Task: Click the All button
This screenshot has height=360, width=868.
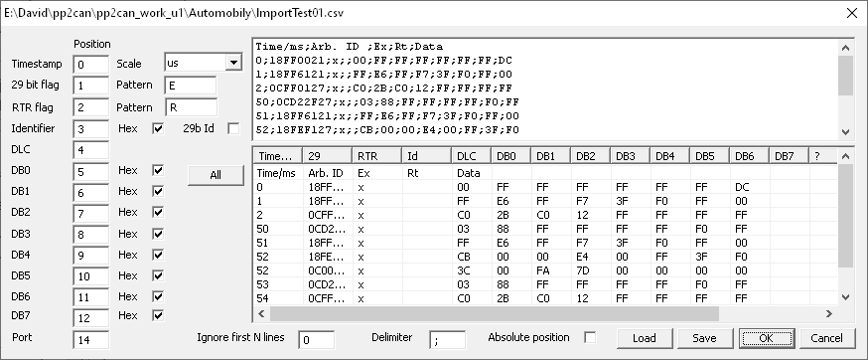Action: pyautogui.click(x=216, y=175)
